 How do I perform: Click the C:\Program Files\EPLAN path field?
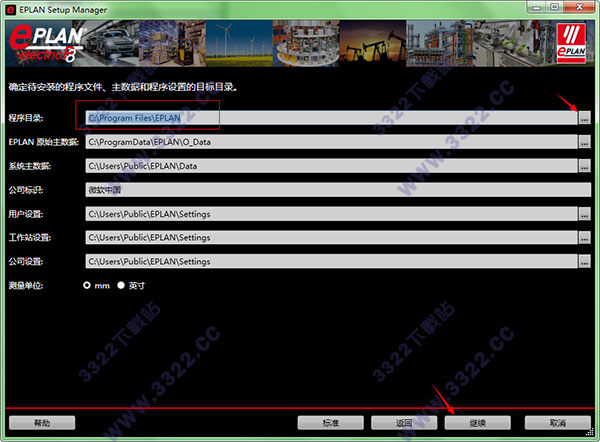(331, 118)
